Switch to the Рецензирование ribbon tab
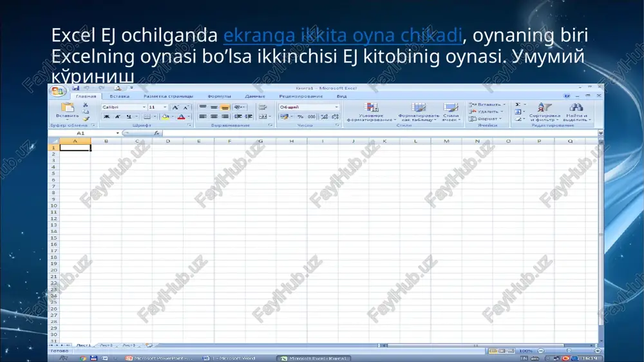This screenshot has width=644, height=362. (x=301, y=96)
